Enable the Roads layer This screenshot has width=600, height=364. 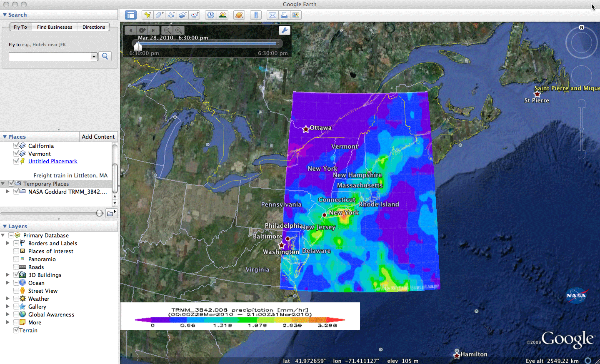pyautogui.click(x=16, y=267)
